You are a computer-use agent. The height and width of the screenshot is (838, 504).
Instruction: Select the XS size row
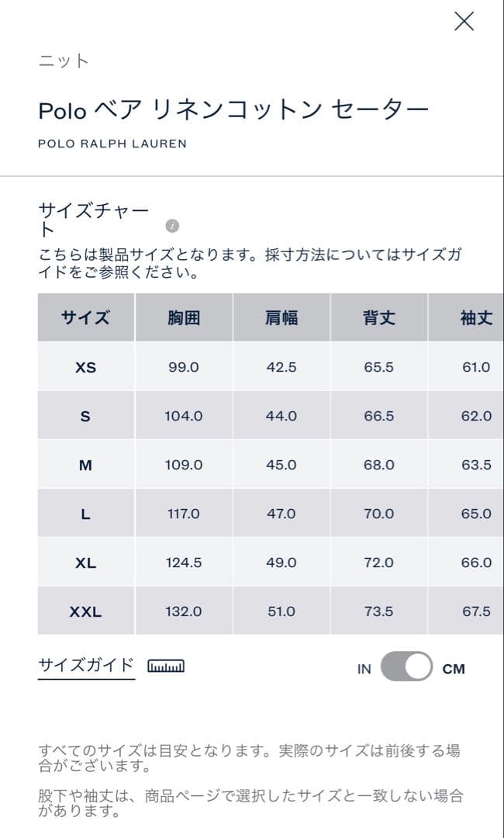pyautogui.click(x=85, y=366)
